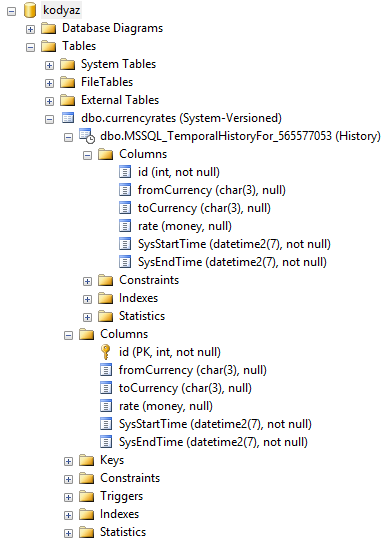Expand the history table Indexes node
Viewport: 386px width, 541px height.
87,299
